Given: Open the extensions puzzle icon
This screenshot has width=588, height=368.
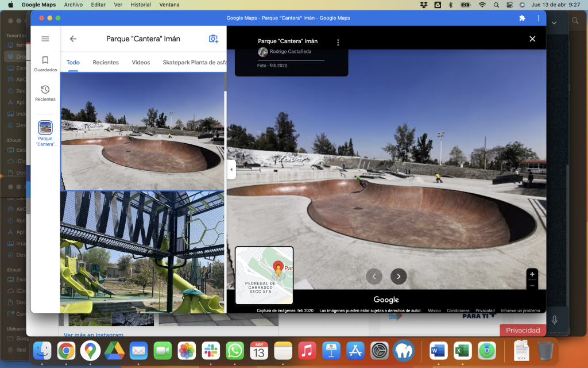Looking at the screenshot, I should [x=522, y=18].
